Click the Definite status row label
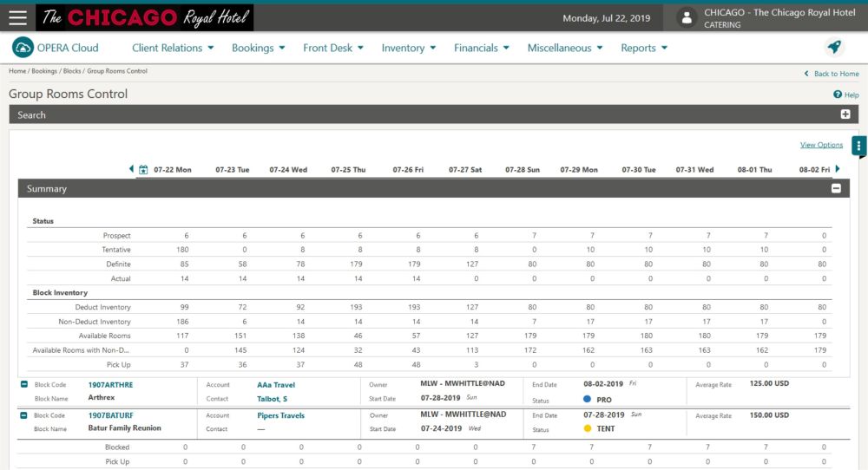The width and height of the screenshot is (868, 470). coord(118,264)
